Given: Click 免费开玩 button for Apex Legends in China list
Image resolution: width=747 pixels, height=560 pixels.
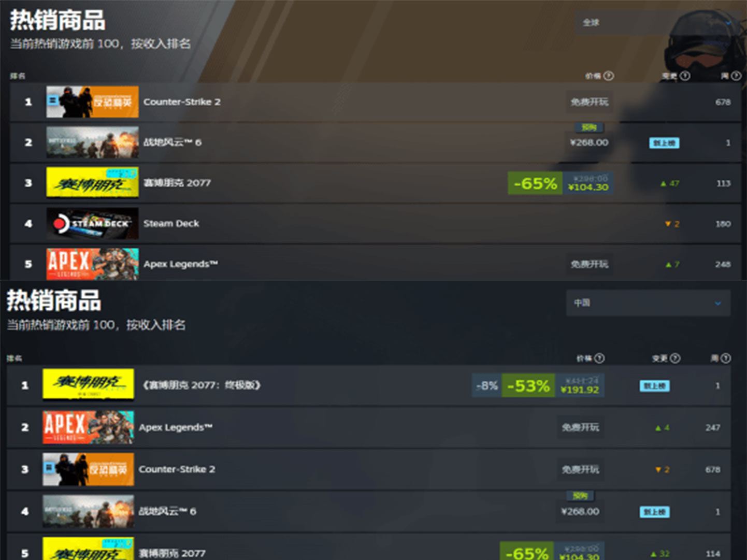Looking at the screenshot, I should tap(581, 427).
